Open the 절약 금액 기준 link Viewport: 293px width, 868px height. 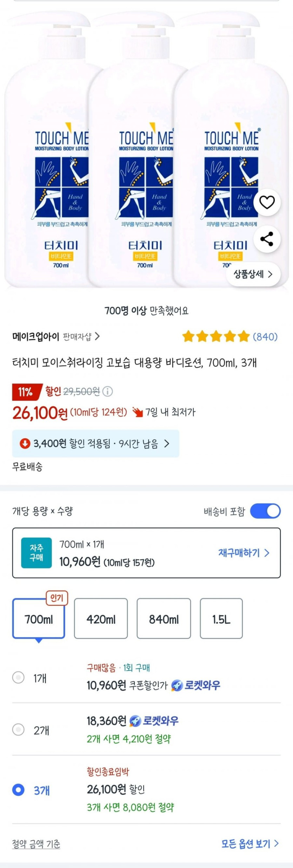click(36, 844)
